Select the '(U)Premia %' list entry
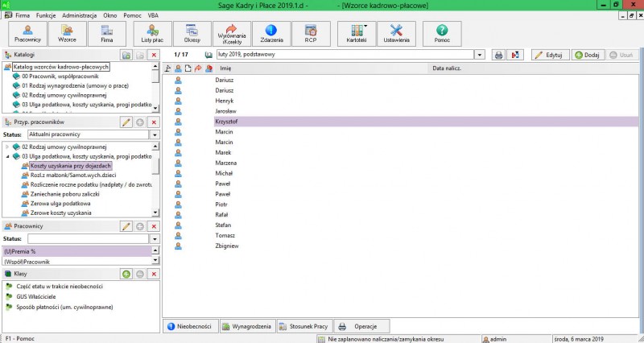The image size is (644, 343). [x=77, y=251]
